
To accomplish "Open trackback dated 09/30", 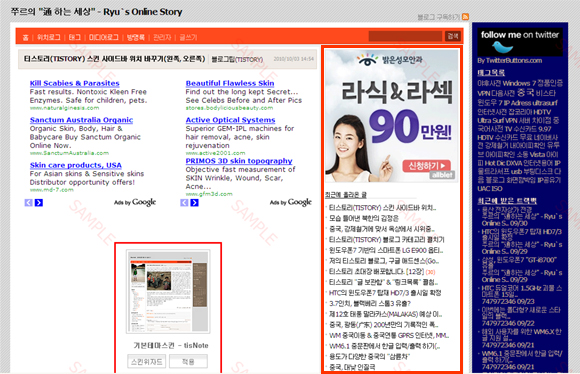I will [x=522, y=216].
